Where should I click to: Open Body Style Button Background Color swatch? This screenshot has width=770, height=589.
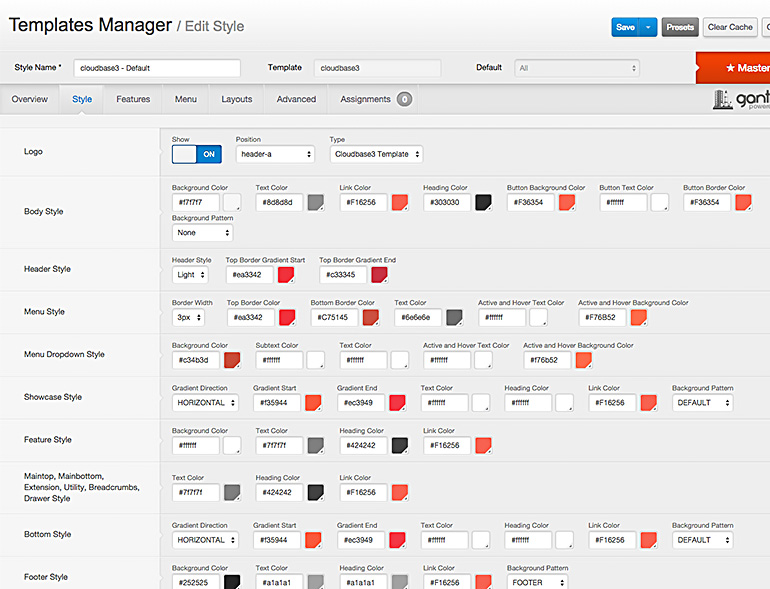tap(567, 202)
